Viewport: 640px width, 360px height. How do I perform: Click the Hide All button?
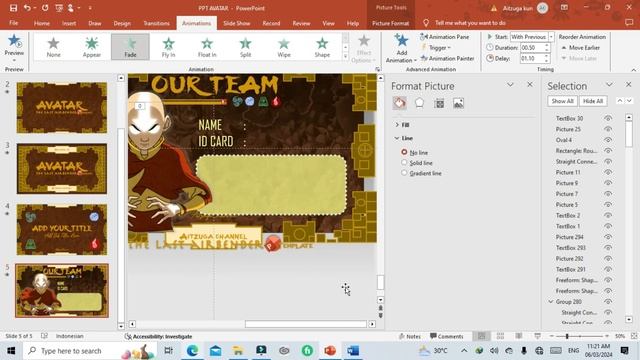tap(593, 101)
